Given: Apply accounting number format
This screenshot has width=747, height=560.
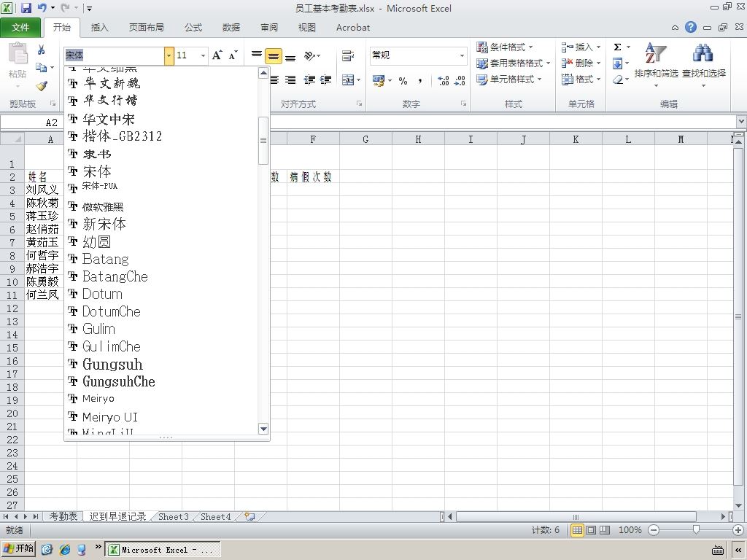Looking at the screenshot, I should pyautogui.click(x=379, y=80).
